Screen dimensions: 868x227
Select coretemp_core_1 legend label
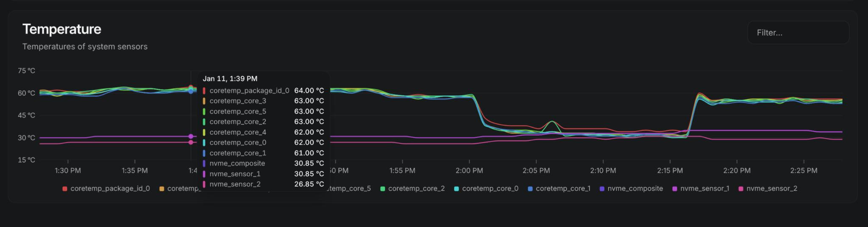(x=563, y=188)
